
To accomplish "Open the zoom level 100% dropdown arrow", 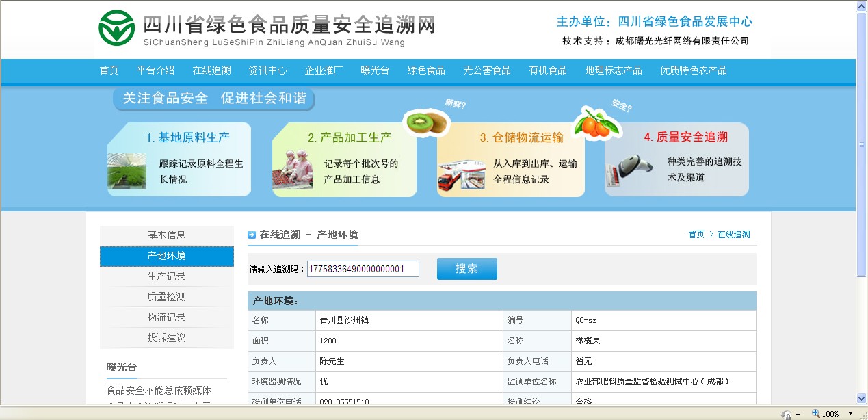I will (x=851, y=414).
